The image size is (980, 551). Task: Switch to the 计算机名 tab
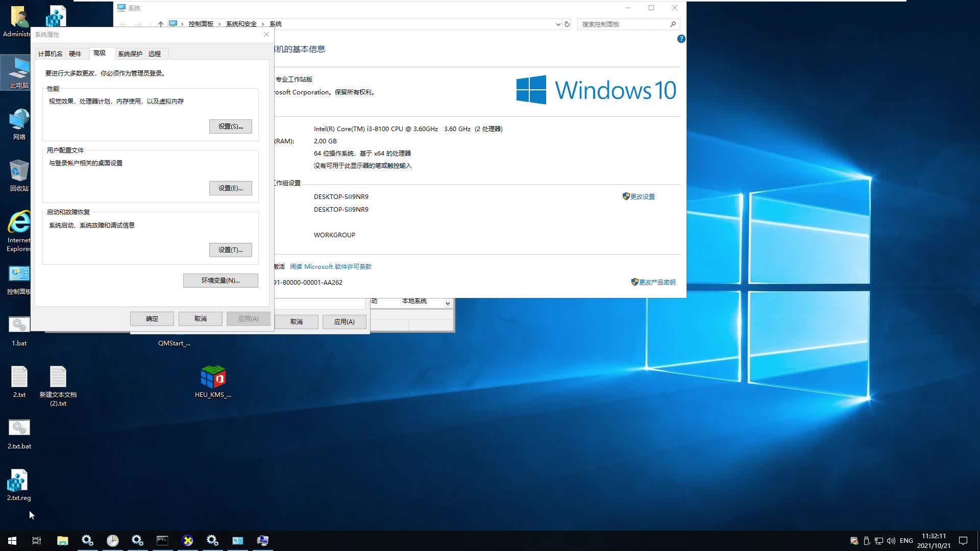[50, 54]
